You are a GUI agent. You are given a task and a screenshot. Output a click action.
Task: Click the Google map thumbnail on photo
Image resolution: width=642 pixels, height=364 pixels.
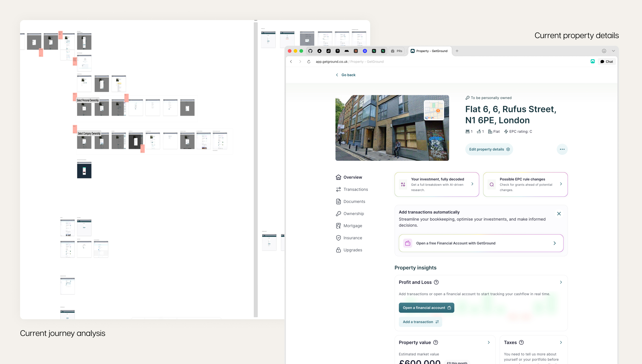[434, 110]
